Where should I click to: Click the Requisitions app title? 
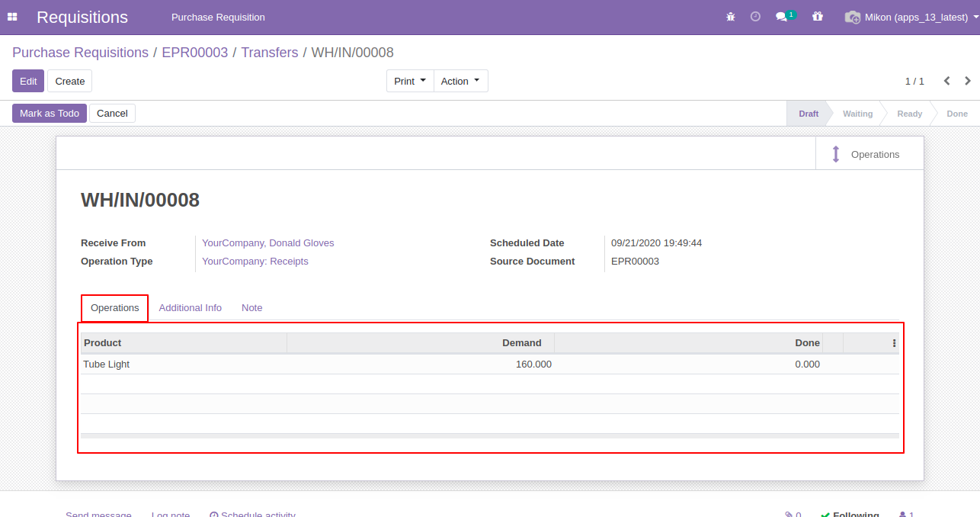click(82, 17)
